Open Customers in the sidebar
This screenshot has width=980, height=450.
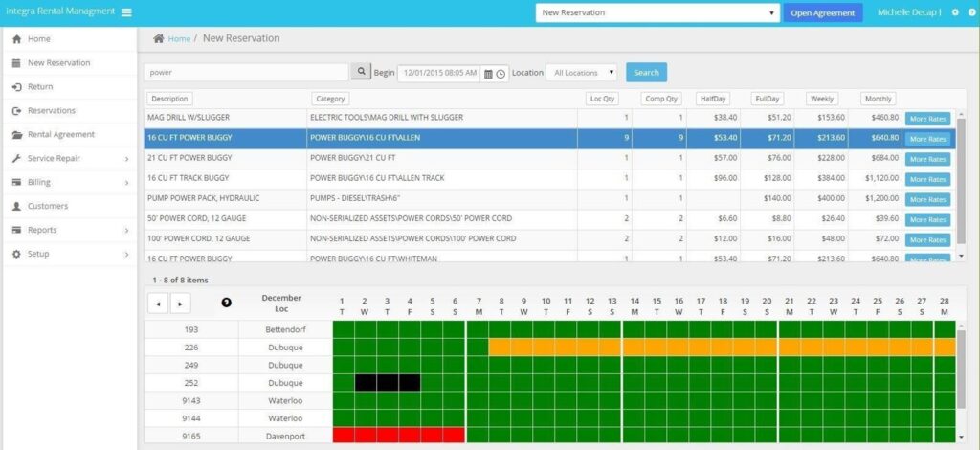click(48, 206)
